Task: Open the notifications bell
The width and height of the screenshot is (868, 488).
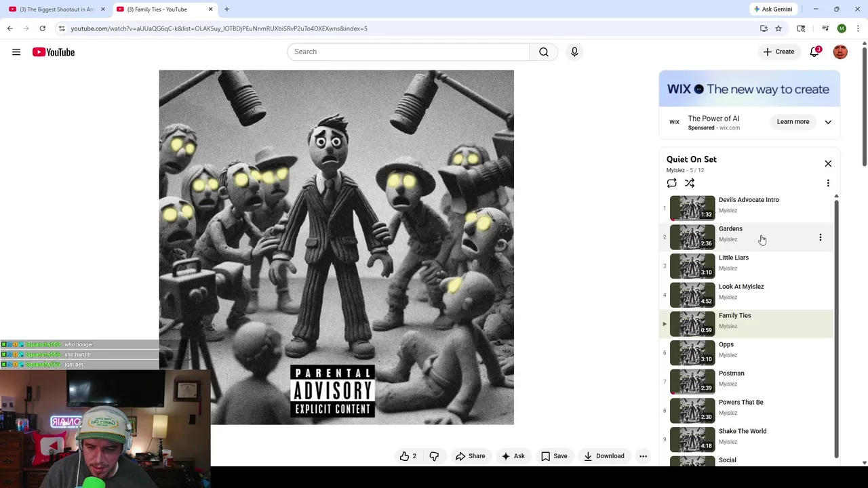Action: [814, 52]
